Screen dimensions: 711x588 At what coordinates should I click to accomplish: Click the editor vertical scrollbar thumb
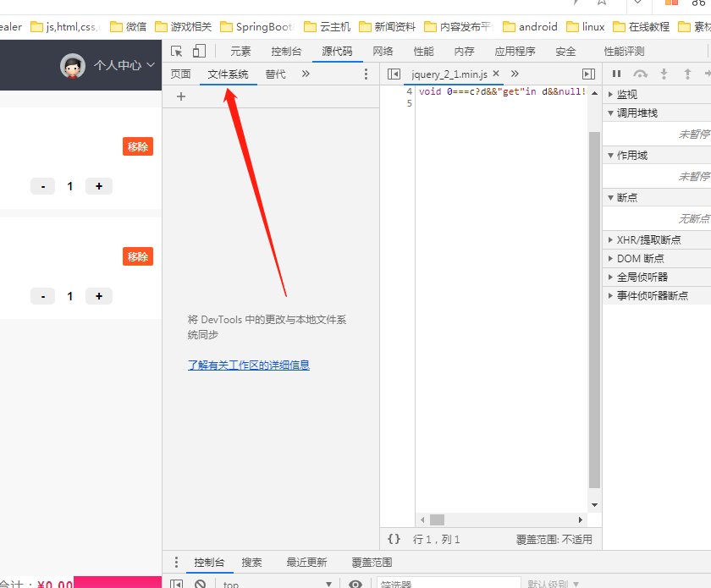coord(594,310)
